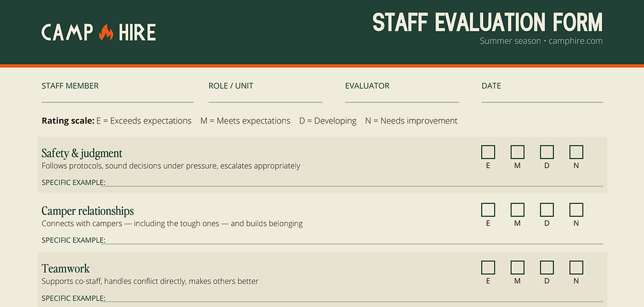
Task: Click the flame icon in the Camp Hire logo
Action: (106, 32)
